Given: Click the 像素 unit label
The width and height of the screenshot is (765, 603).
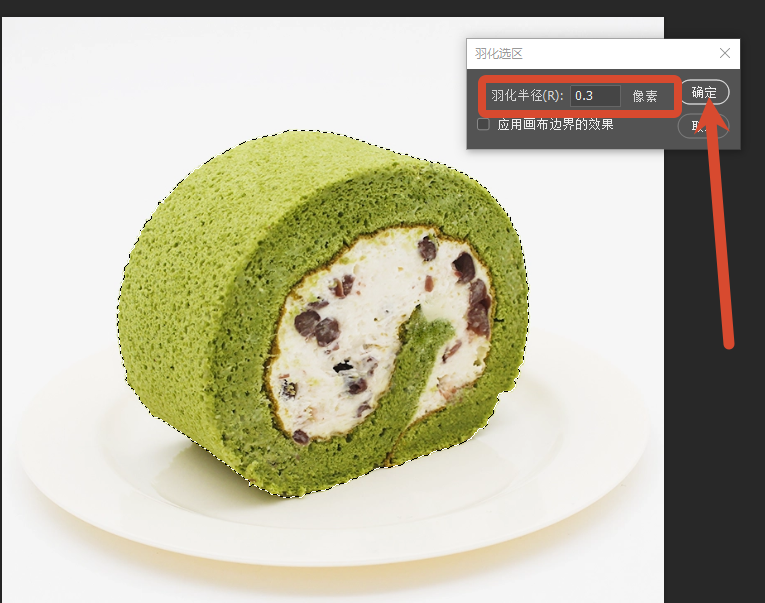Looking at the screenshot, I should point(645,96).
